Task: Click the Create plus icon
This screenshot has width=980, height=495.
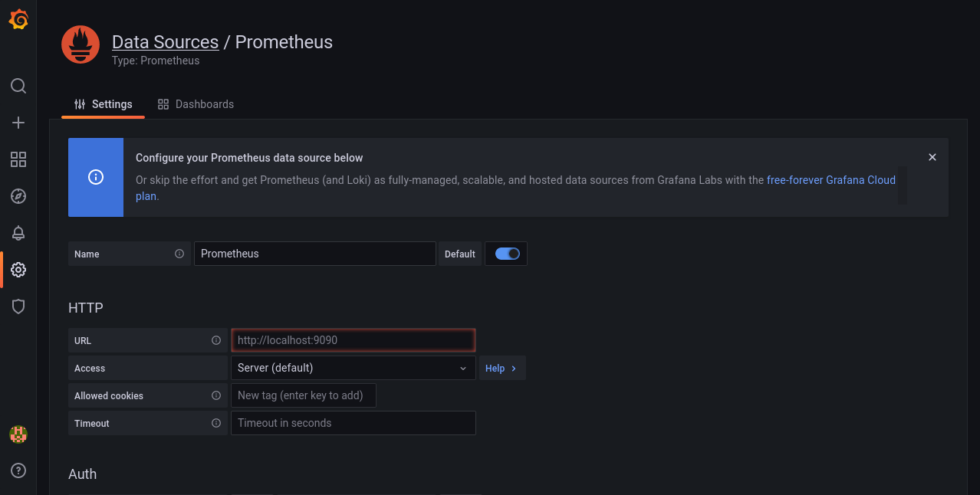Action: pyautogui.click(x=18, y=122)
